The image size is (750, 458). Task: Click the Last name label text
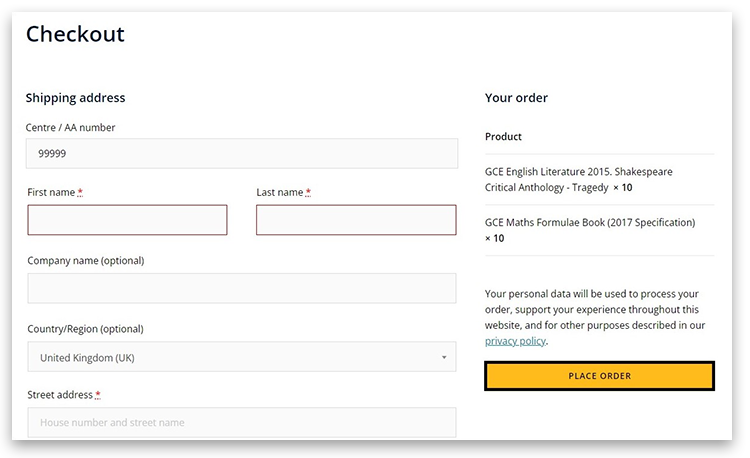pyautogui.click(x=279, y=192)
